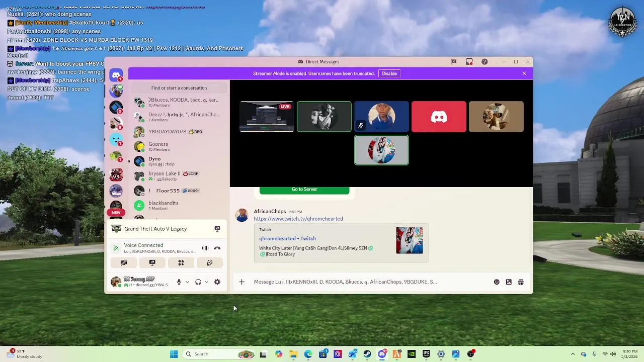644x362 pixels.
Task: Open the blue smiley face server
Action: pos(116,140)
